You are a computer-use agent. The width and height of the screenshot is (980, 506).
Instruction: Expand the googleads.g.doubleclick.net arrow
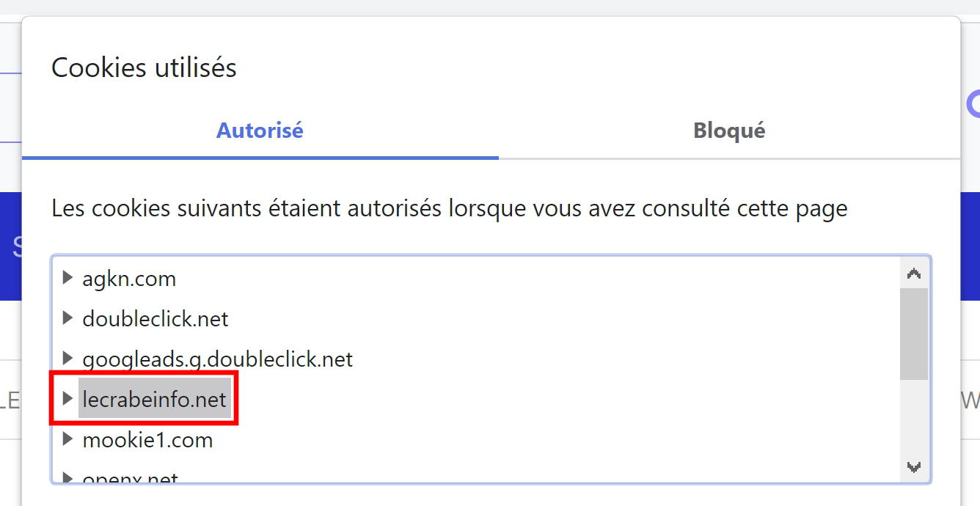pos(67,359)
